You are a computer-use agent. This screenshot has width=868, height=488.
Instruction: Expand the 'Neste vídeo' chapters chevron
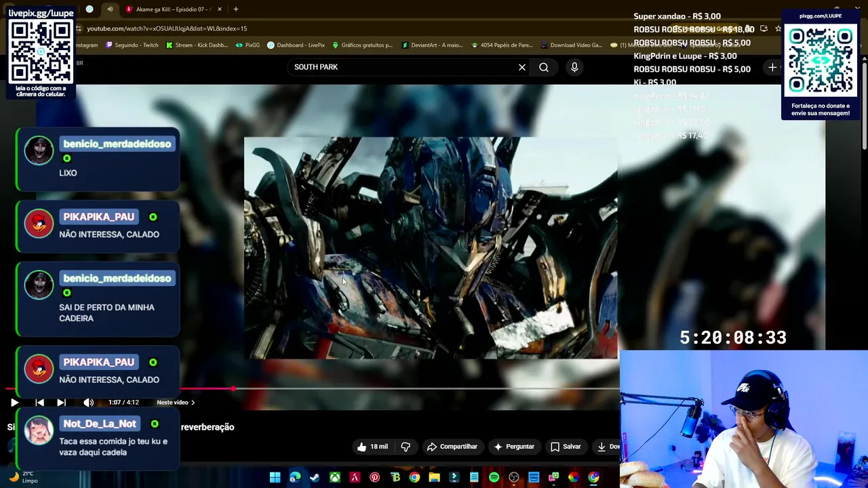point(193,403)
